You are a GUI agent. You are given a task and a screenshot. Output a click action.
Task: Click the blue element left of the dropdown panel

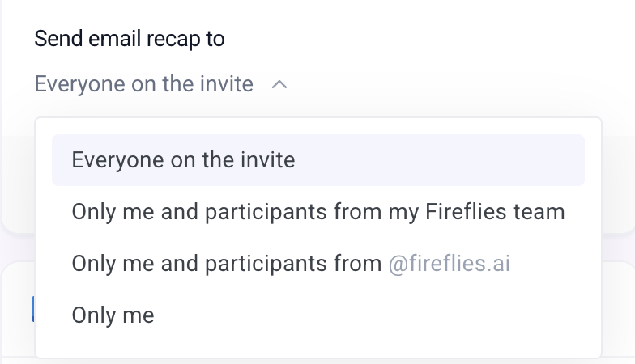tap(32, 309)
